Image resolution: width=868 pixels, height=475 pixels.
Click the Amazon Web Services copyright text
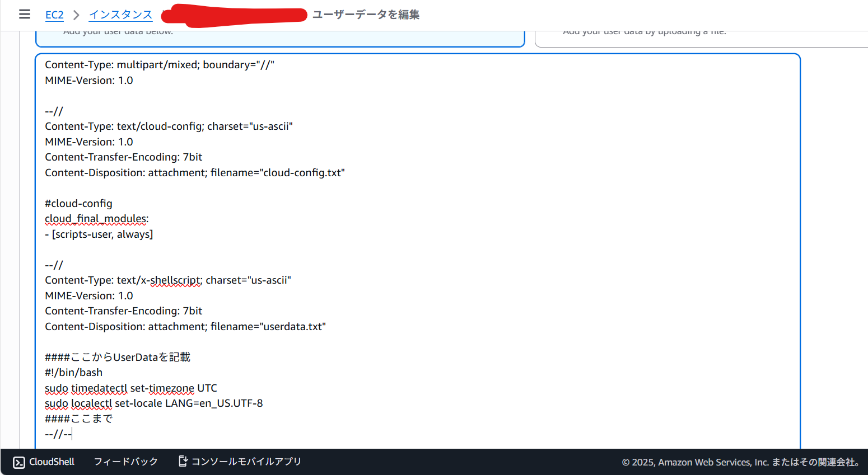pyautogui.click(x=741, y=462)
